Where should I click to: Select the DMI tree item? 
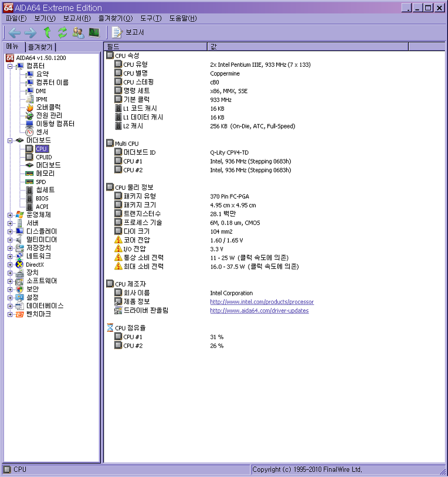[x=41, y=91]
